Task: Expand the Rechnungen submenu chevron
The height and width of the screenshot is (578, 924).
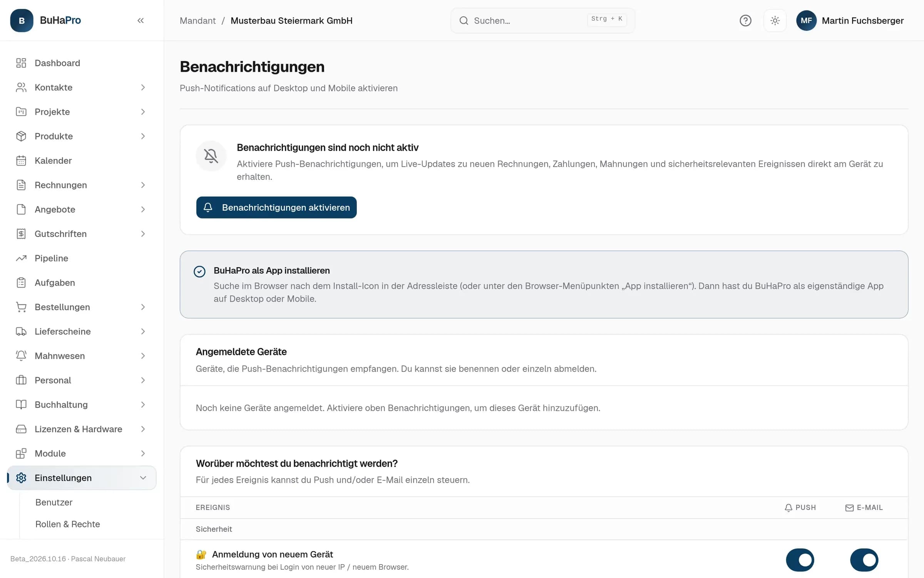Action: coord(143,185)
